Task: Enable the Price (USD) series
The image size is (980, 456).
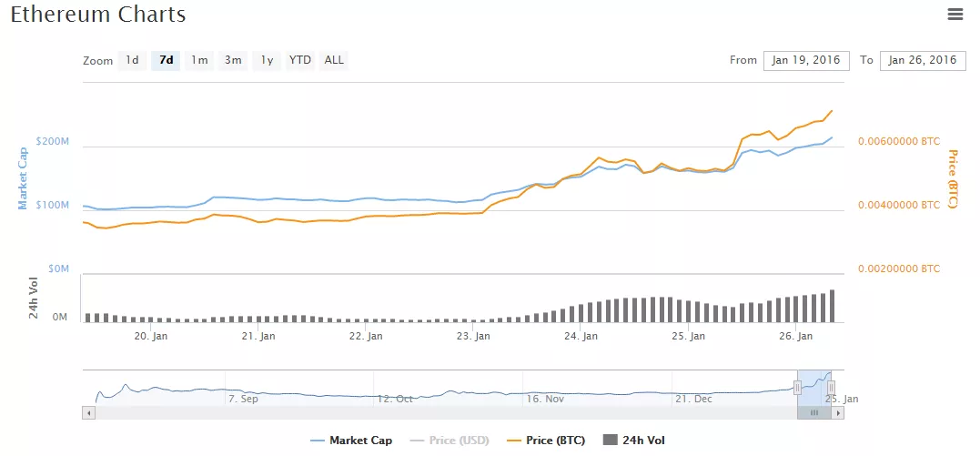Action: pyautogui.click(x=448, y=441)
